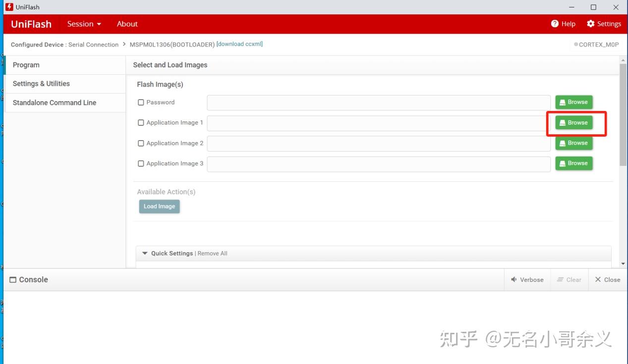Enable the Password checkbox
628x364 pixels.
click(x=141, y=102)
